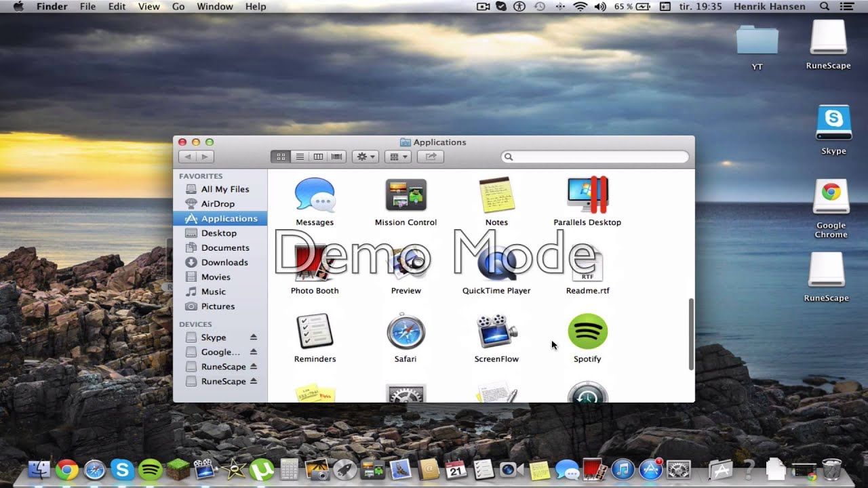The image size is (868, 488).
Task: Launch Skype from the Dock
Action: coord(122,469)
